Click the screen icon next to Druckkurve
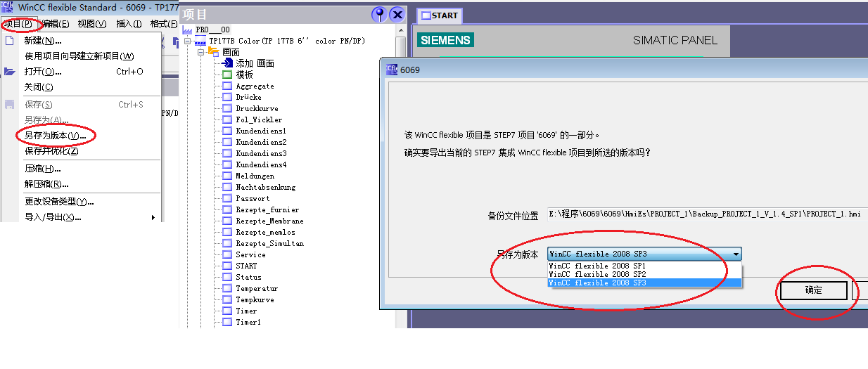Screen dimensions: 868x369 pyautogui.click(x=227, y=108)
